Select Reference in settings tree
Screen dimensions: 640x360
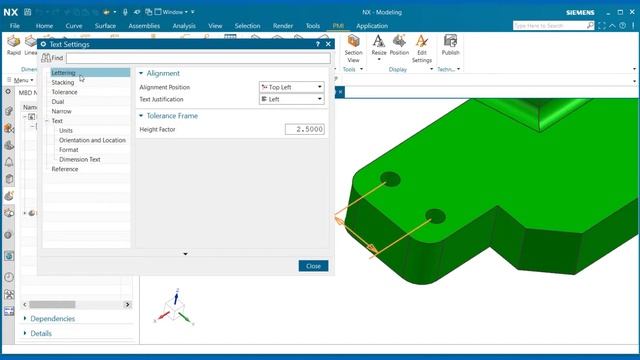(x=64, y=169)
